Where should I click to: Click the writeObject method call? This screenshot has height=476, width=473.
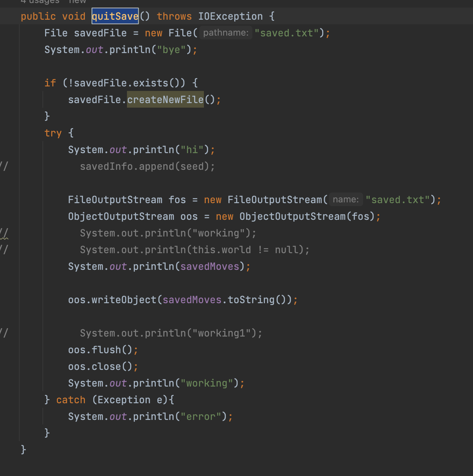pos(124,300)
